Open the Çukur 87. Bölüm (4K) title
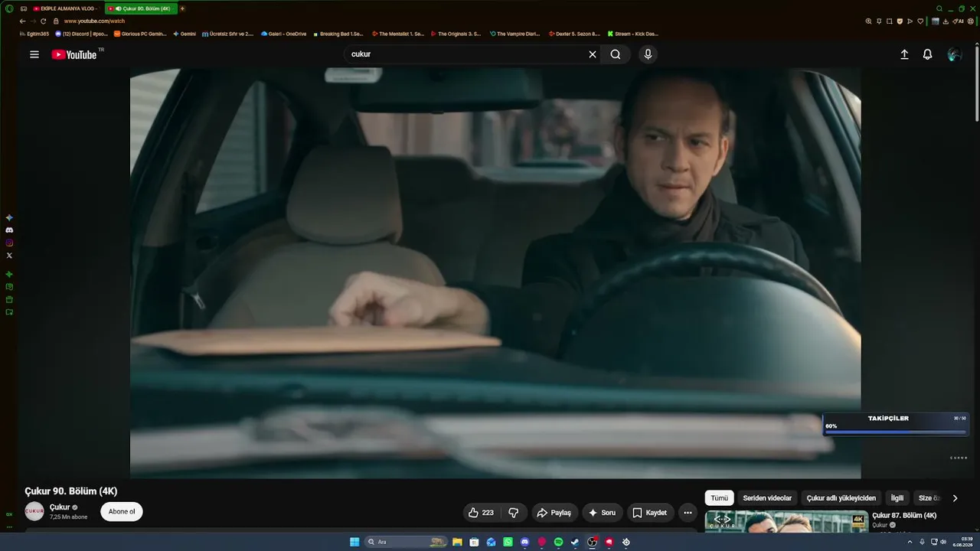This screenshot has height=551, width=980. [x=904, y=516]
